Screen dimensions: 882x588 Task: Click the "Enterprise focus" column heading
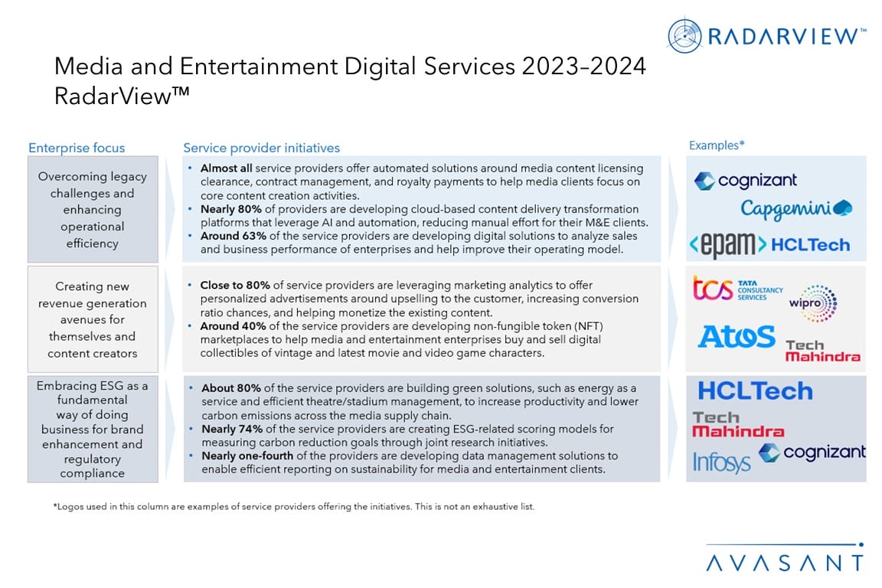(77, 148)
